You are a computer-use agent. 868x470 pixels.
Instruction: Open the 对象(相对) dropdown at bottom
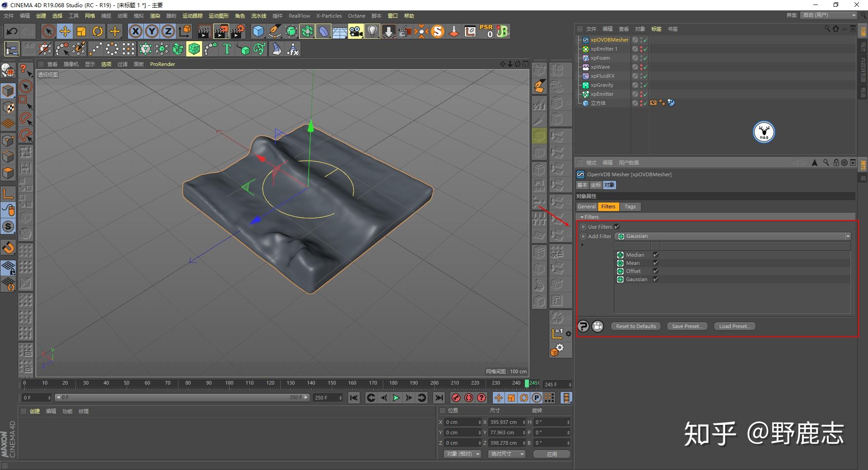click(462, 454)
